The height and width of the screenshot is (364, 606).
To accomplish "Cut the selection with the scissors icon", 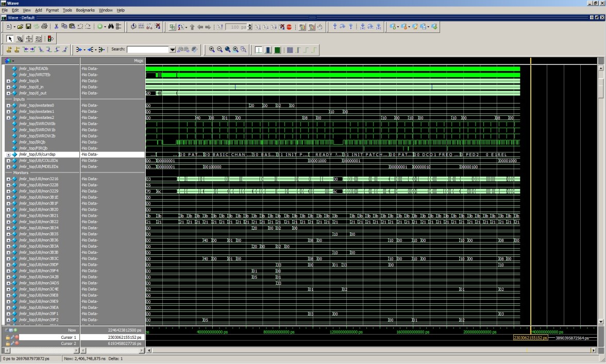I will [x=57, y=27].
